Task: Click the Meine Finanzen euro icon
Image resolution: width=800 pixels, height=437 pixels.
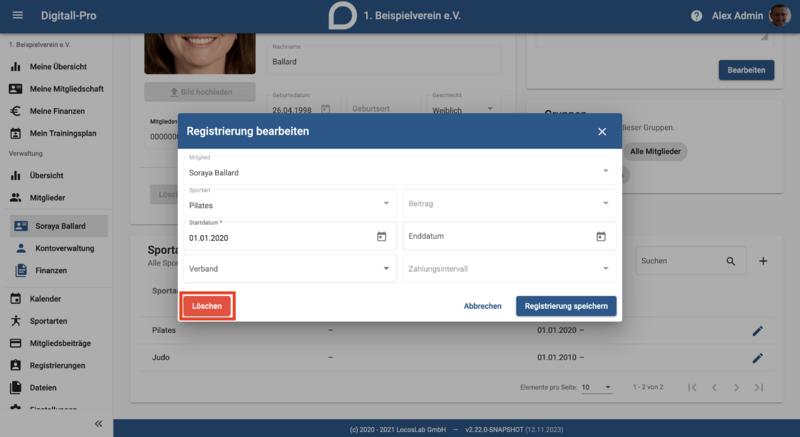Action: click(x=16, y=111)
